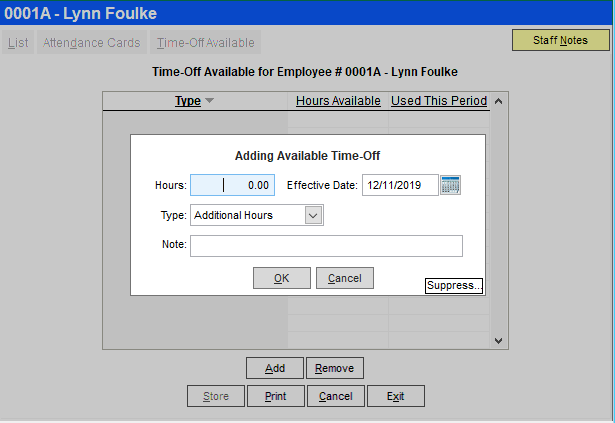Click the Suppress... button
This screenshot has height=423, width=615.
(x=454, y=286)
